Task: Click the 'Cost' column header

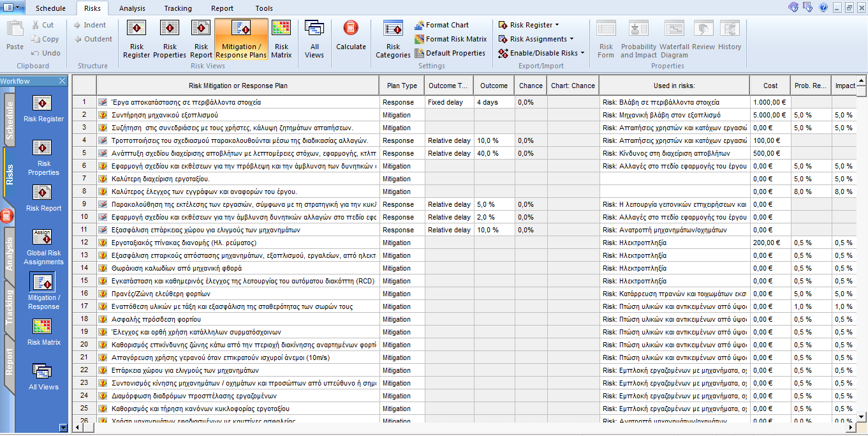Action: pyautogui.click(x=770, y=86)
